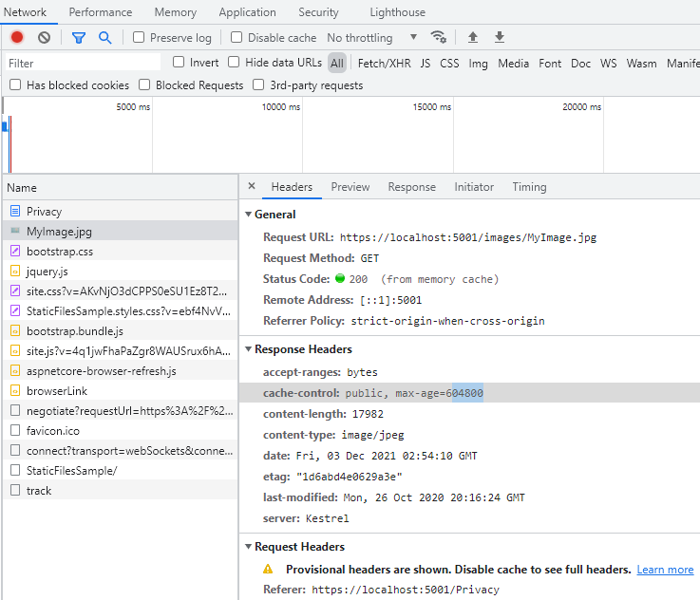Open the Application panel

tap(247, 12)
